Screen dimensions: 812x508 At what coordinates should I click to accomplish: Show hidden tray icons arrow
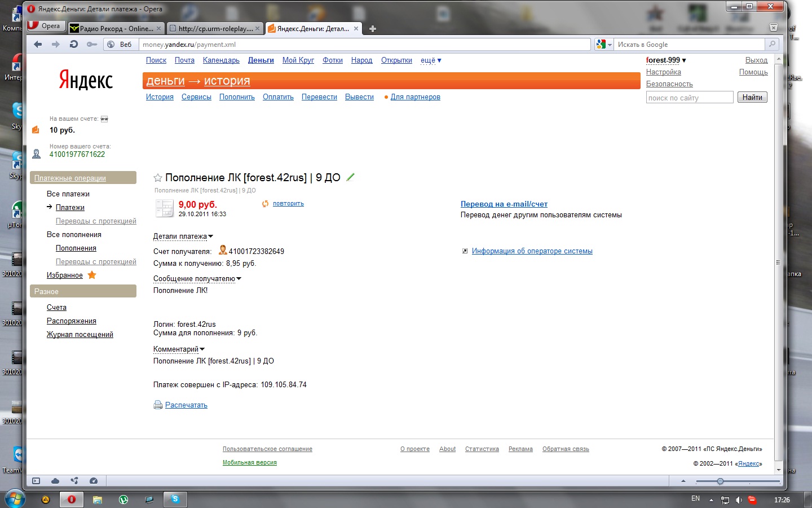click(711, 500)
